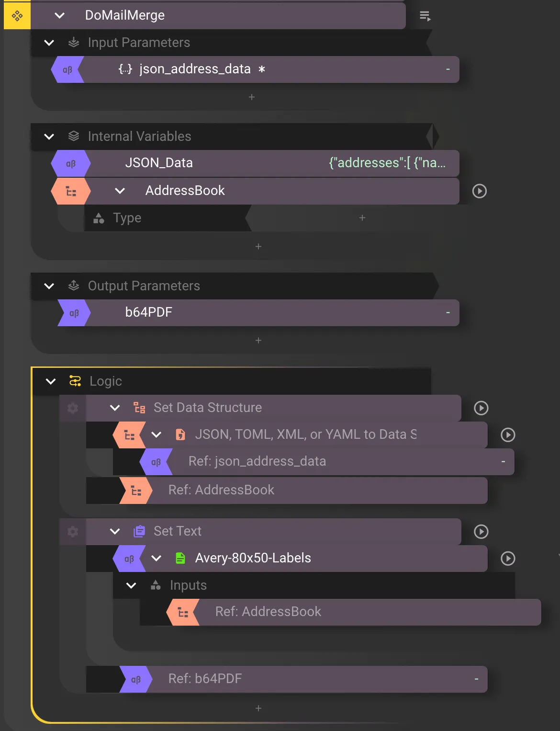Click the green Avery-80x50-Labels file icon
This screenshot has height=731, width=560.
point(180,558)
